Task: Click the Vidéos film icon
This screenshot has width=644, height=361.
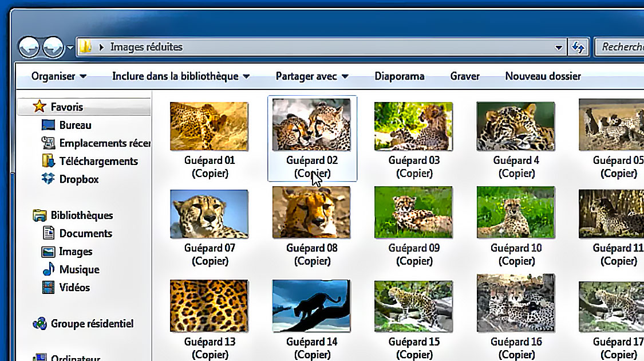Action: (48, 287)
